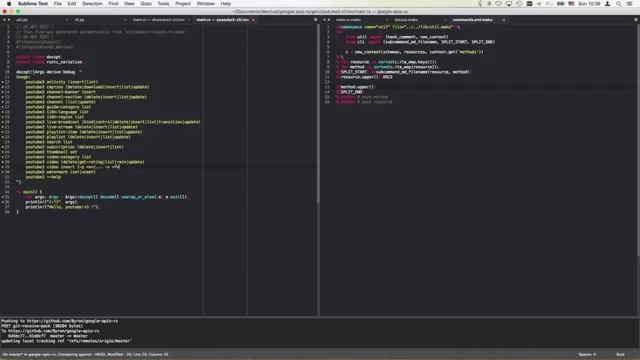Open the Find menu

113,4
